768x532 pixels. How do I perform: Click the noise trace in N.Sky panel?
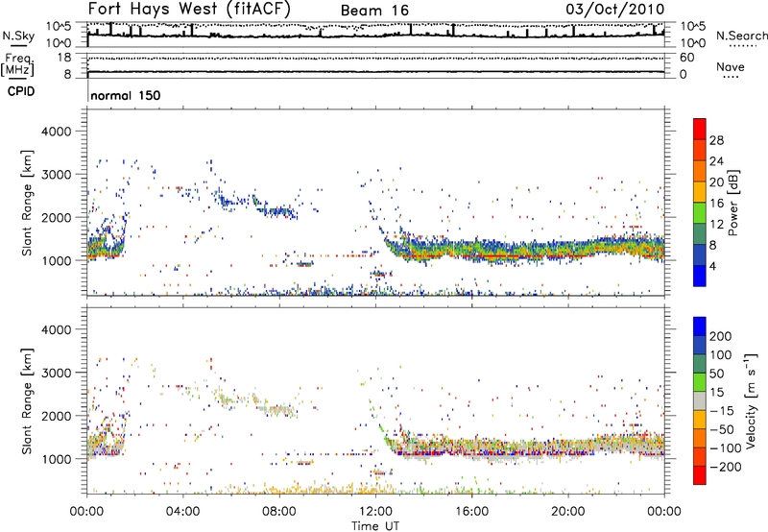375,36
